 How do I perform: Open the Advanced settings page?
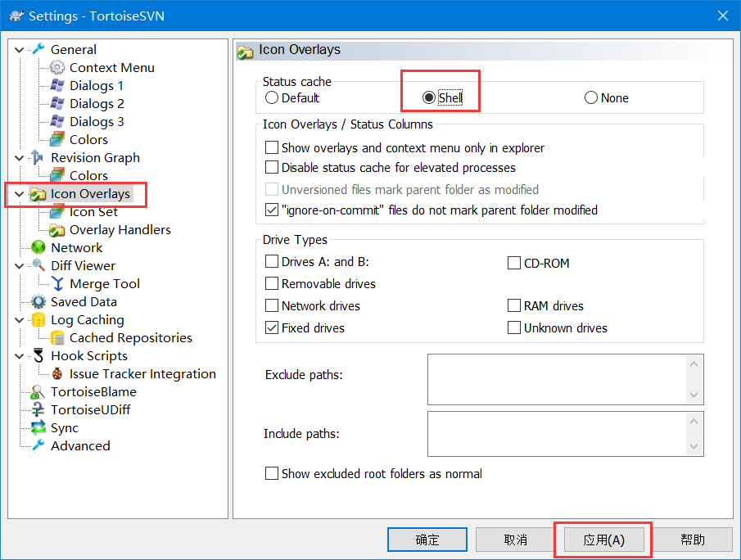[x=80, y=445]
